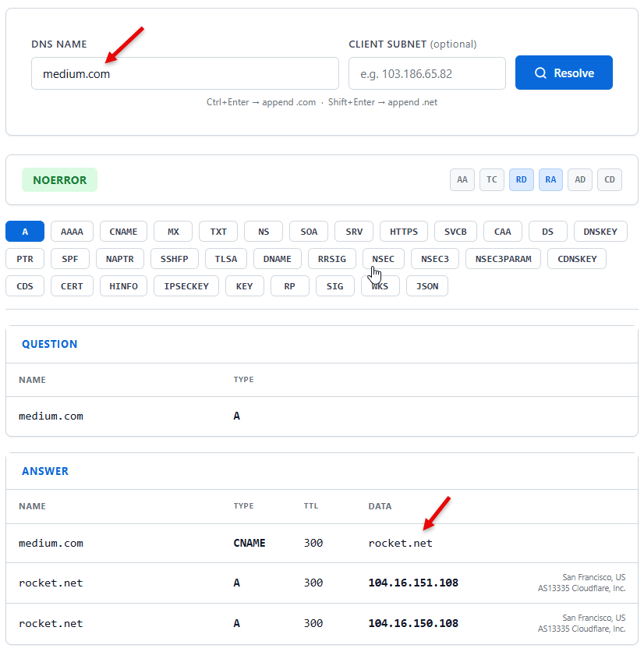Choose the CAA record type
This screenshot has width=644, height=652.
(503, 232)
